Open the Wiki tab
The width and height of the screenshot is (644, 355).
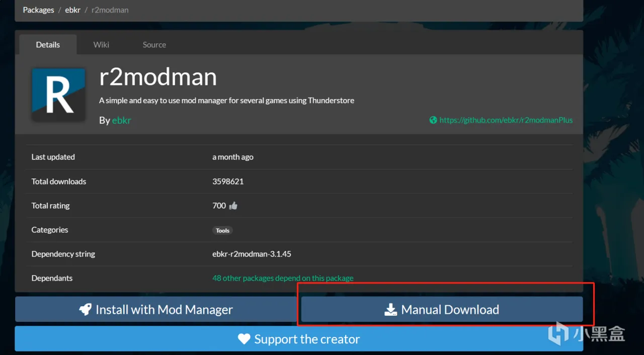click(101, 45)
